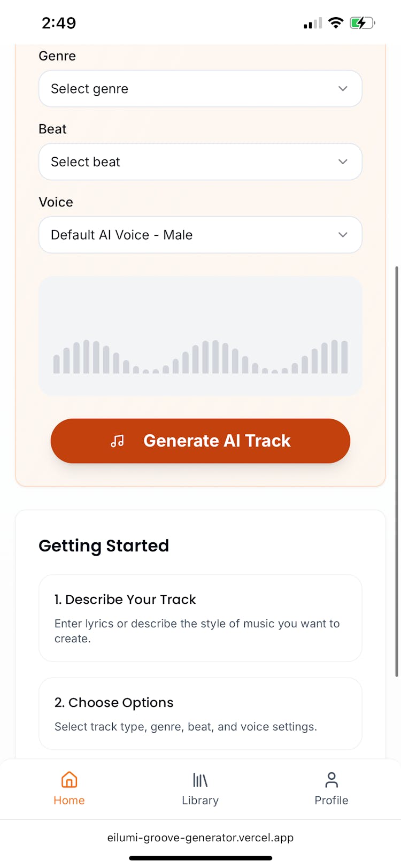401x868 pixels.
Task: Tap the Profile person icon
Action: pyautogui.click(x=331, y=780)
